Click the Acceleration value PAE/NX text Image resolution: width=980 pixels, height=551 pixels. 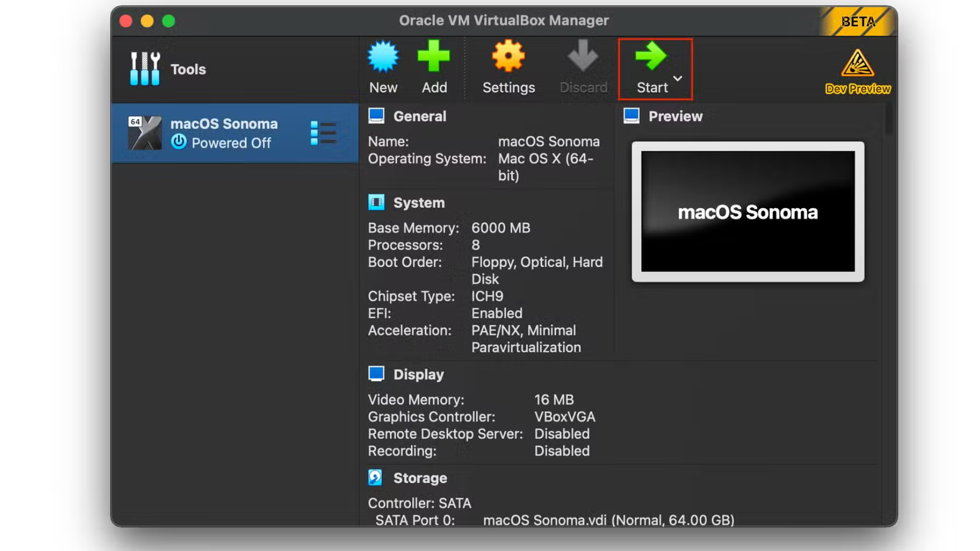[x=526, y=339]
